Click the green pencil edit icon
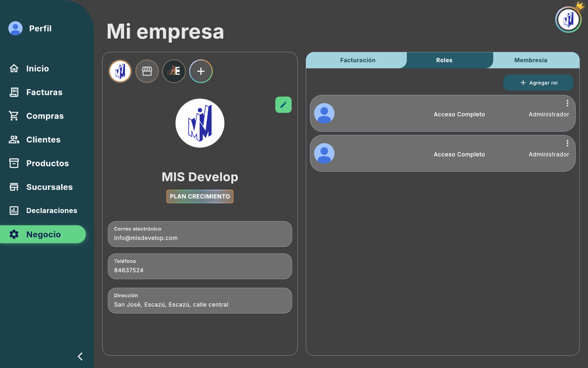Screen dimensions: 588x368 [283, 105]
